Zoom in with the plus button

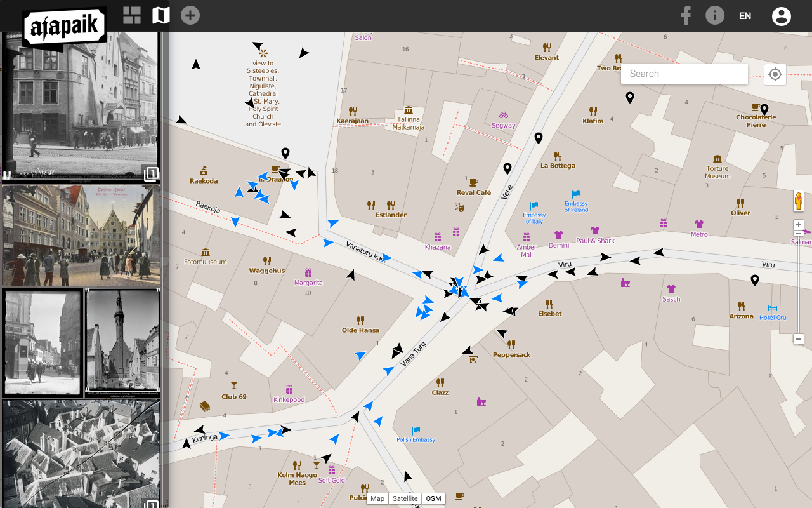799,225
